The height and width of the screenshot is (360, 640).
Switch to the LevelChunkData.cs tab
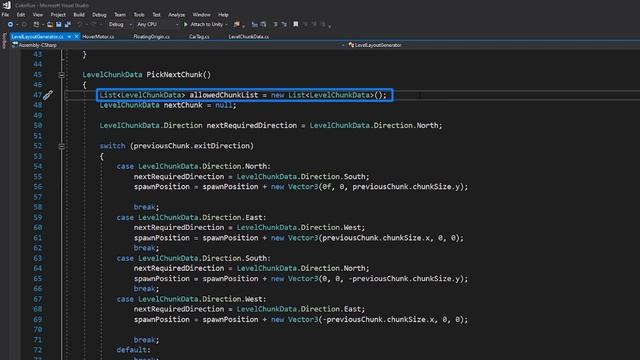249,37
